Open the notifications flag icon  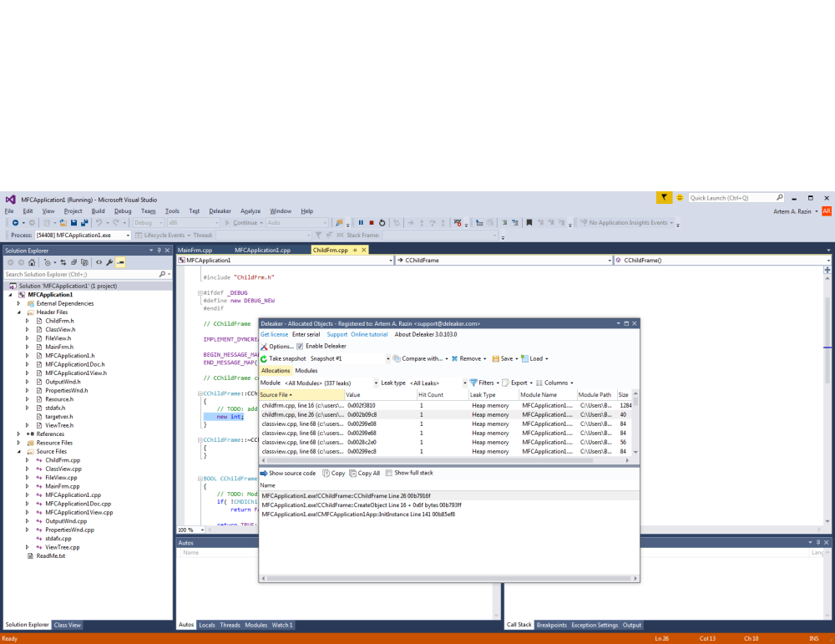point(664,198)
